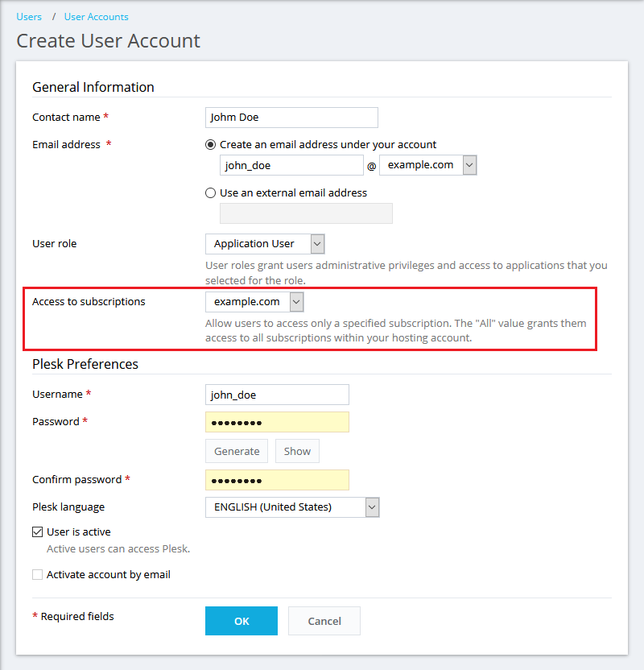Focus the Confirm password field
Screen dimensions: 644x670
[x=277, y=480]
